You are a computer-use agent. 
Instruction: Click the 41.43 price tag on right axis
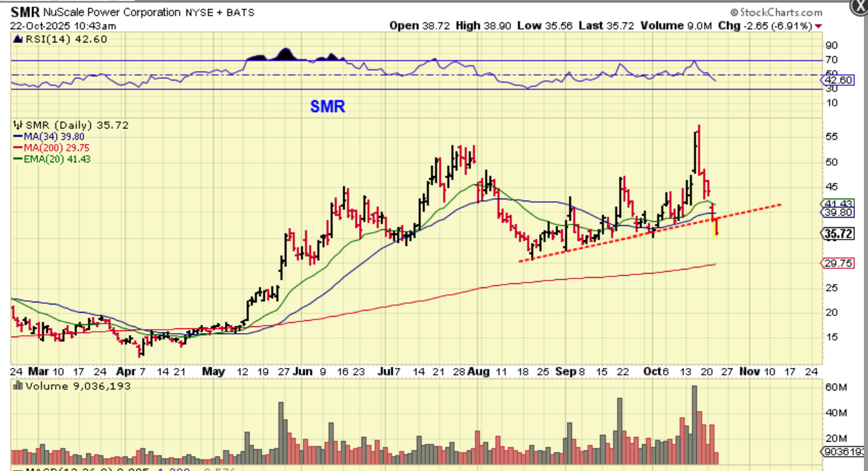pos(839,203)
